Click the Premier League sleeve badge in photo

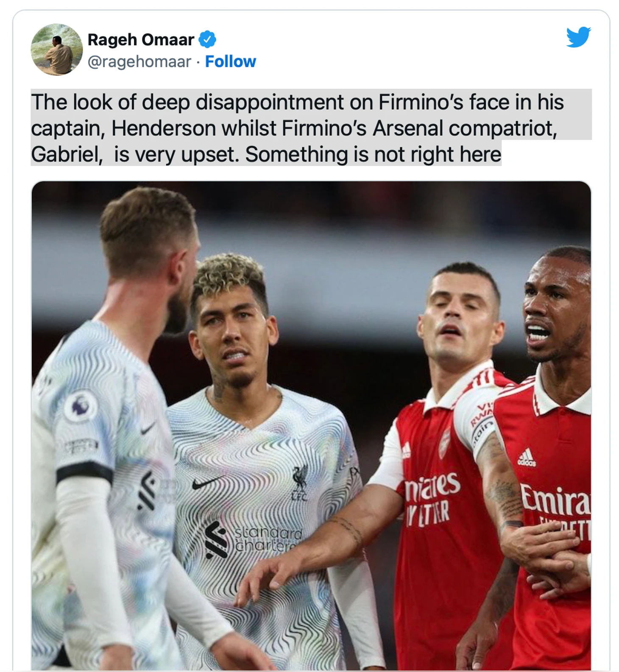[x=81, y=406]
